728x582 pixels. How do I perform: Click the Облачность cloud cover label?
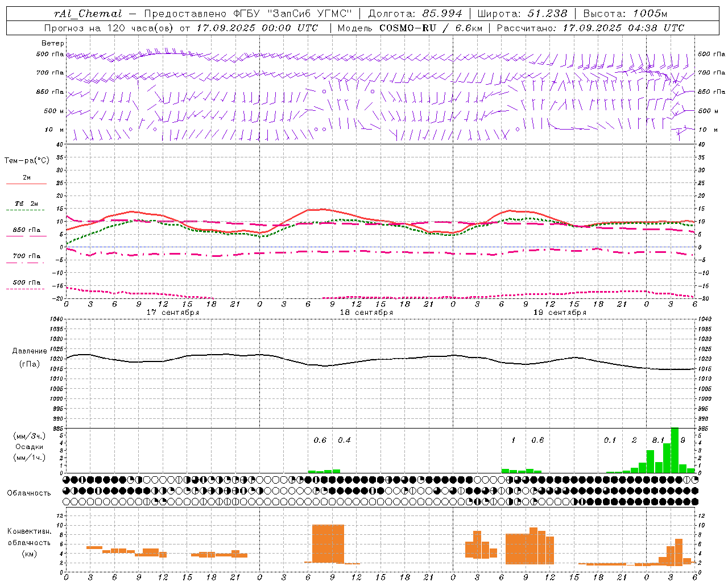point(29,493)
